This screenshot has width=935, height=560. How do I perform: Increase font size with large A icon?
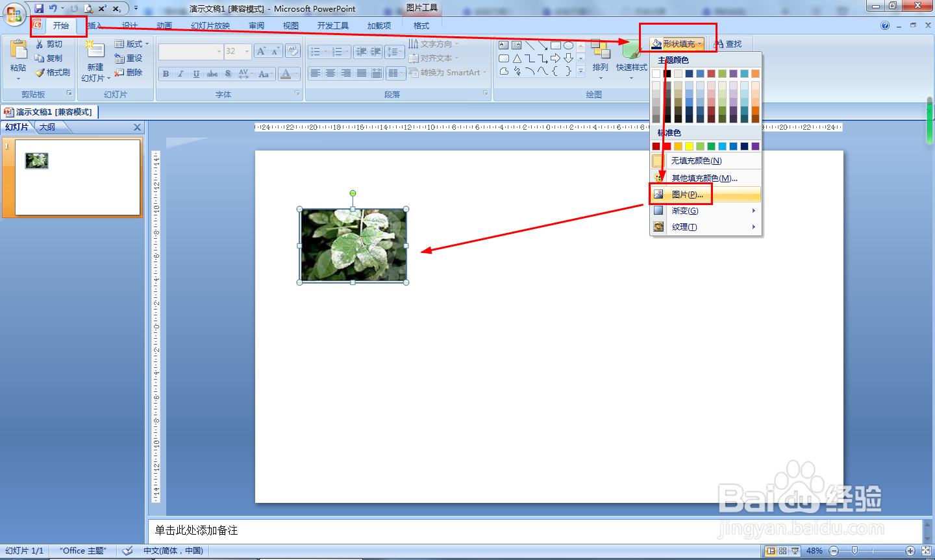click(x=261, y=51)
